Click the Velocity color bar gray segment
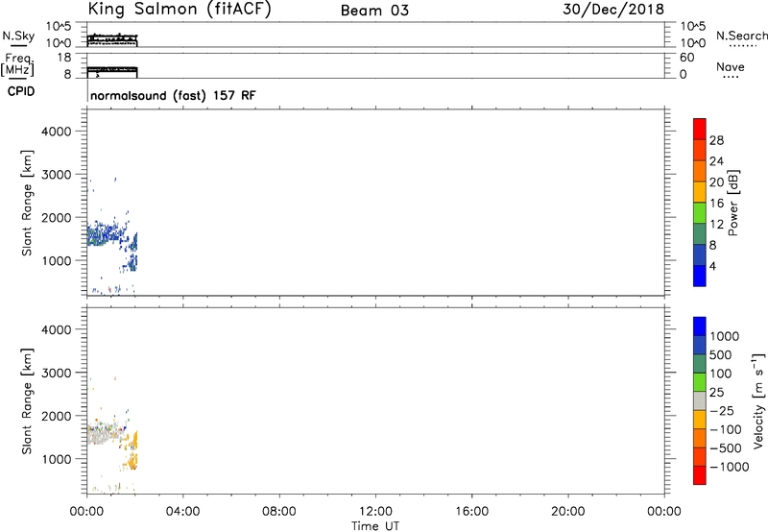The height and width of the screenshot is (532, 768). (700, 401)
